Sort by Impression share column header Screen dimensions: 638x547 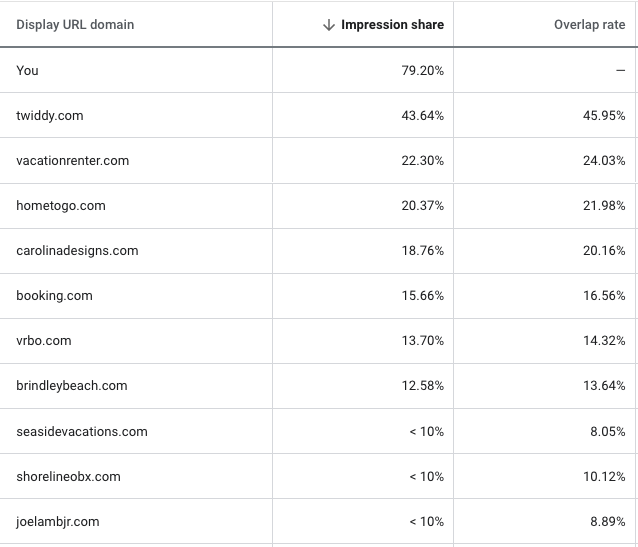click(x=392, y=25)
